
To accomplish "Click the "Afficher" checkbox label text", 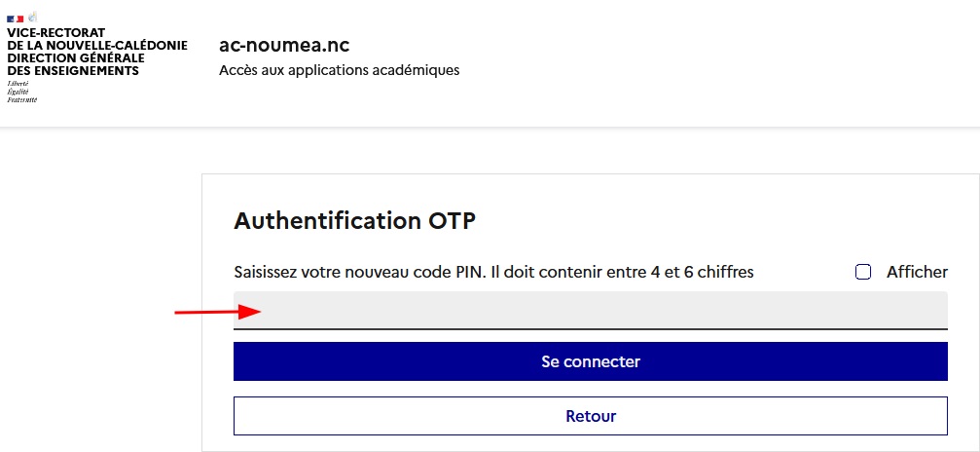I will (917, 273).
